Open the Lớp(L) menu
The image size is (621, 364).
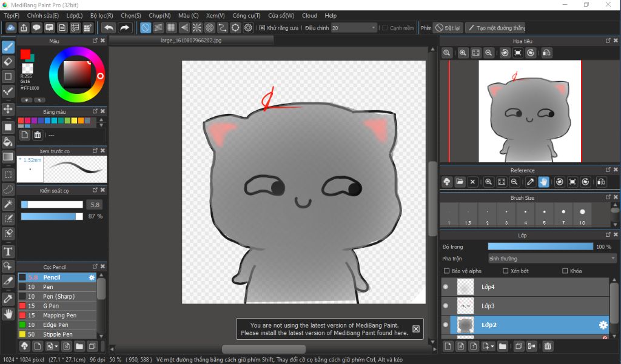[x=75, y=15]
